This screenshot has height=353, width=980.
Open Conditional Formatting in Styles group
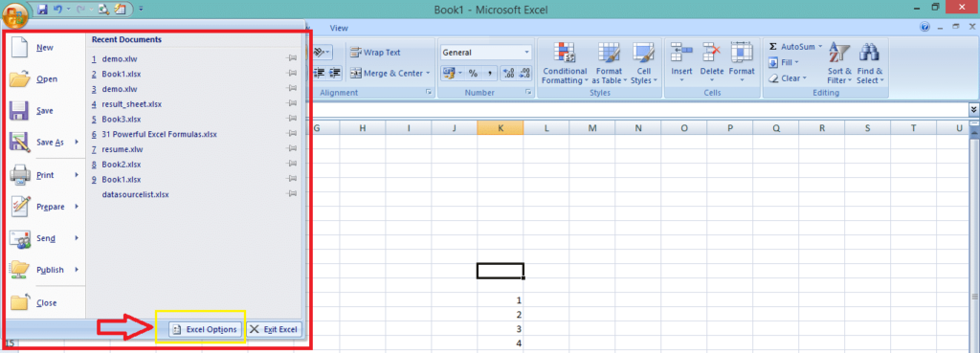[x=565, y=64]
